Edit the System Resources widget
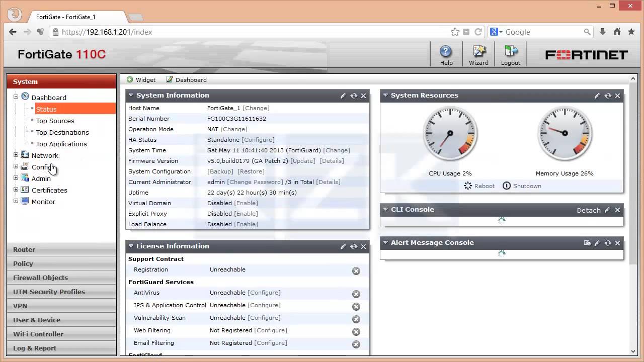644x362 pixels. (x=597, y=96)
